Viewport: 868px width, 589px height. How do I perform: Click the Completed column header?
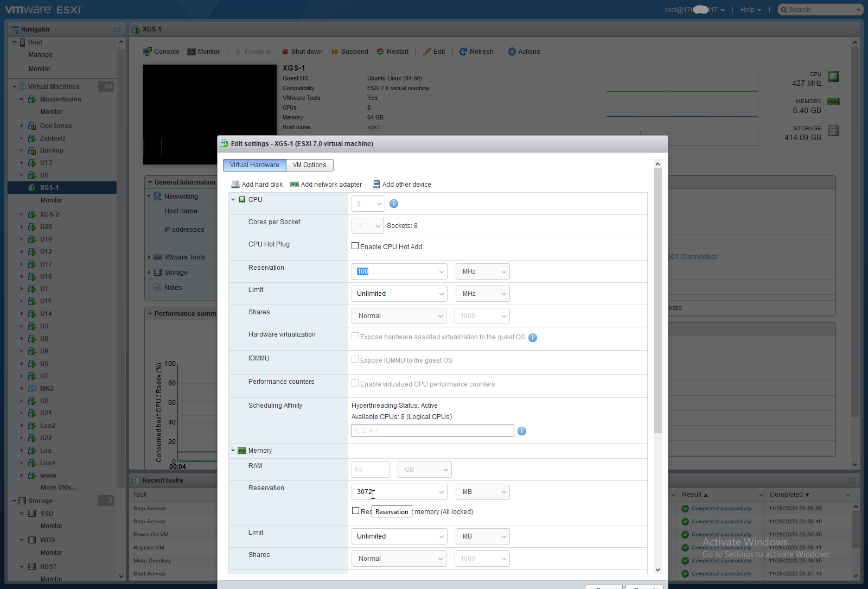point(810,495)
